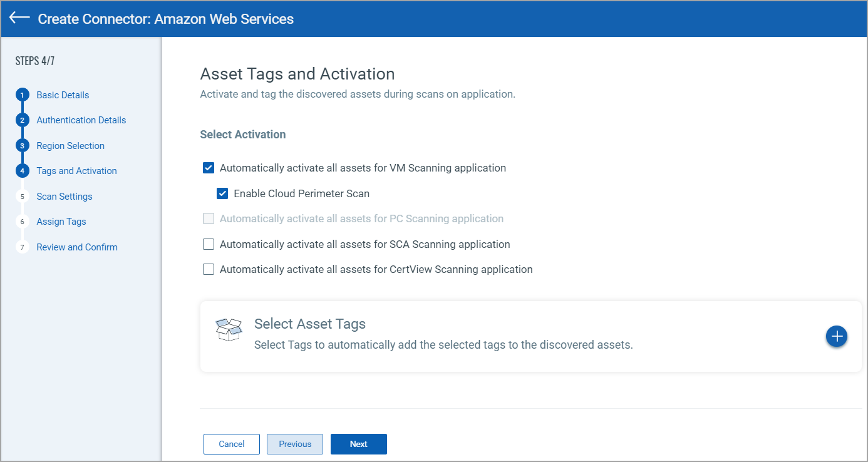Select step circle 3 for Region Selection
This screenshot has width=868, height=462.
[x=22, y=145]
